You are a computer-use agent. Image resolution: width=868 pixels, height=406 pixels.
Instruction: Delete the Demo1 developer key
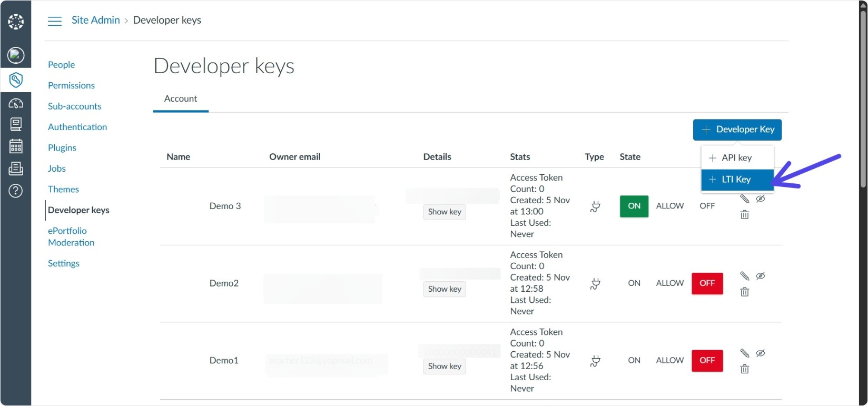[744, 369]
